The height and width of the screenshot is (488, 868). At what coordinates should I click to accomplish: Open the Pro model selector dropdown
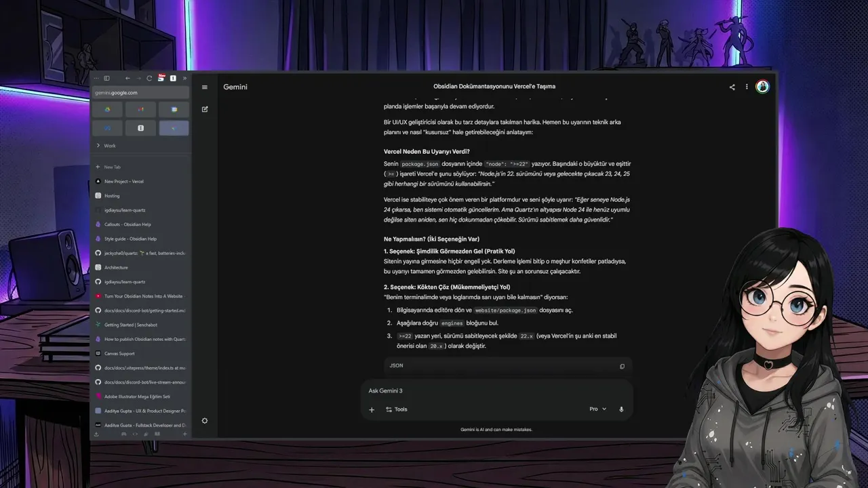pos(598,409)
